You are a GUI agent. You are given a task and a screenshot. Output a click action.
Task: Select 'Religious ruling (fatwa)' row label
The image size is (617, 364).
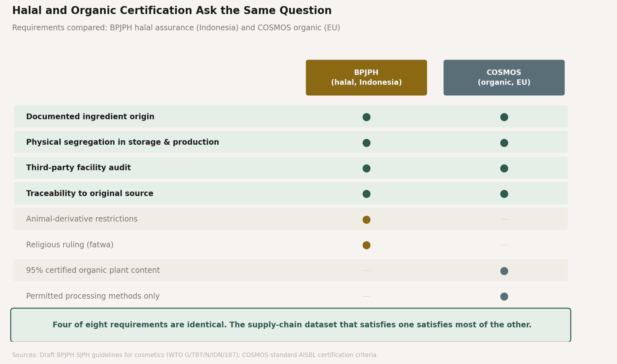70,245
